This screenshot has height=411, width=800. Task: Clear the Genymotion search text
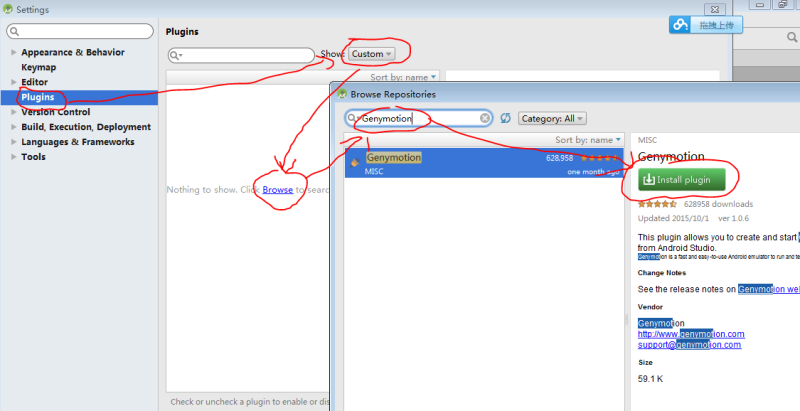pyautogui.click(x=485, y=118)
